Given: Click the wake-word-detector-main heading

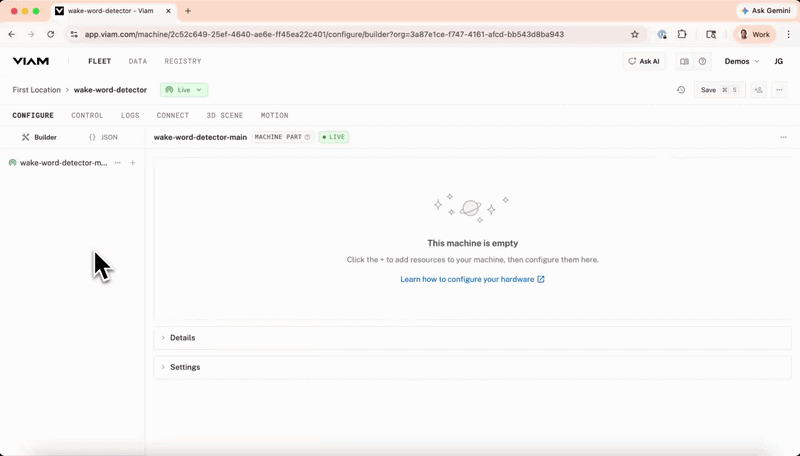Looking at the screenshot, I should (x=200, y=137).
